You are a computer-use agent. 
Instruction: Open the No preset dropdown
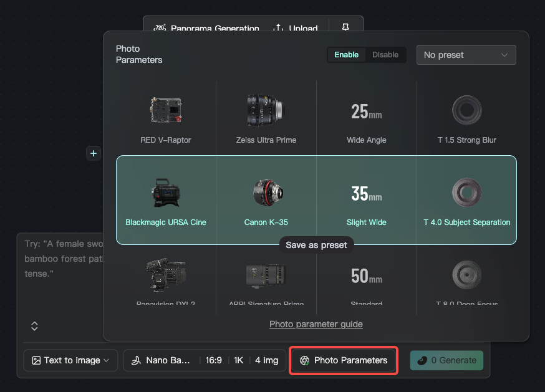click(466, 55)
